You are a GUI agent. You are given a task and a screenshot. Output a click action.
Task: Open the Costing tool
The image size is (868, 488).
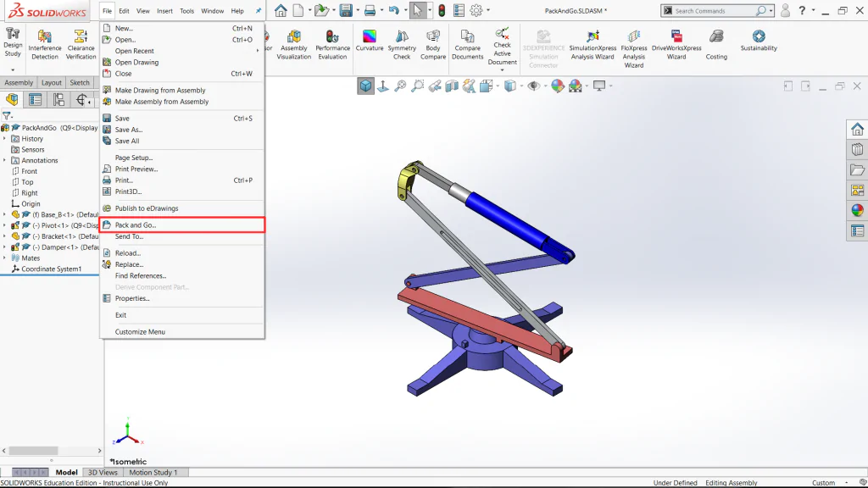[x=716, y=44]
